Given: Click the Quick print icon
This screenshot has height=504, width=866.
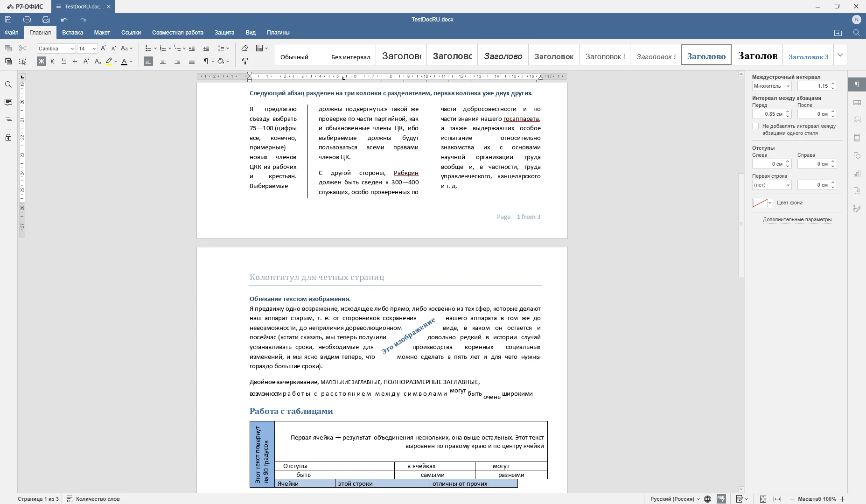Looking at the screenshot, I should [x=46, y=20].
